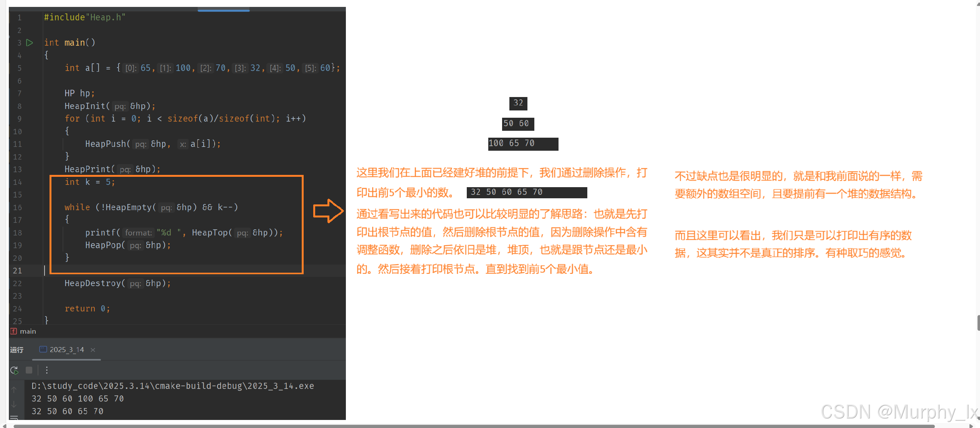Screen dimensions: 980x428
Task: Toggle soft-wrap icon at the console bottom-left
Action: [x=14, y=418]
